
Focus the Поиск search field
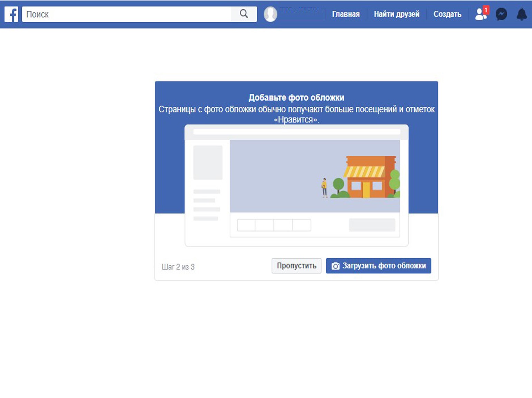[x=126, y=14]
